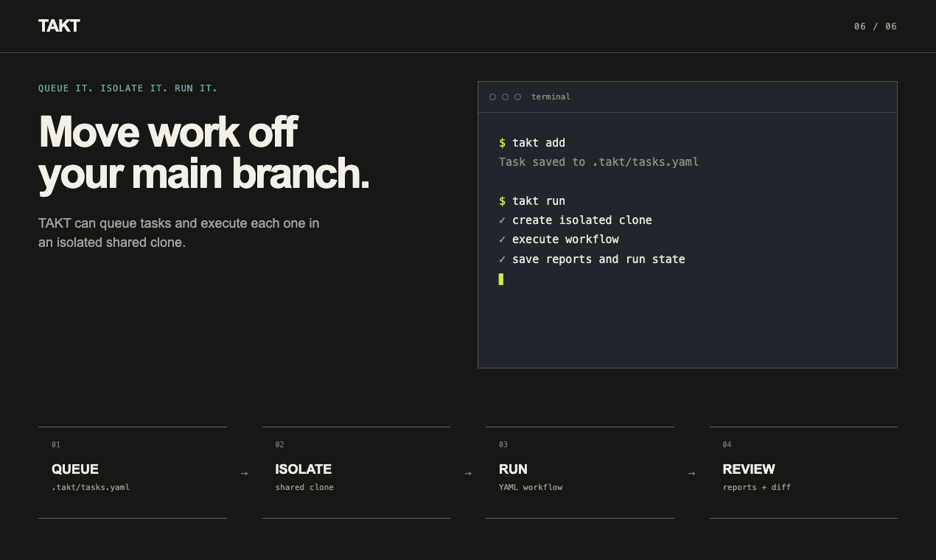
Task: Click the 'execute workflow' line
Action: pos(565,239)
